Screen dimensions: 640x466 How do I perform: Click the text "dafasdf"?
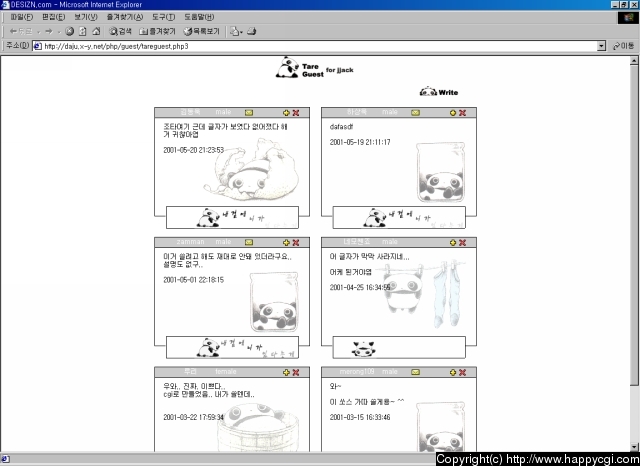point(341,127)
